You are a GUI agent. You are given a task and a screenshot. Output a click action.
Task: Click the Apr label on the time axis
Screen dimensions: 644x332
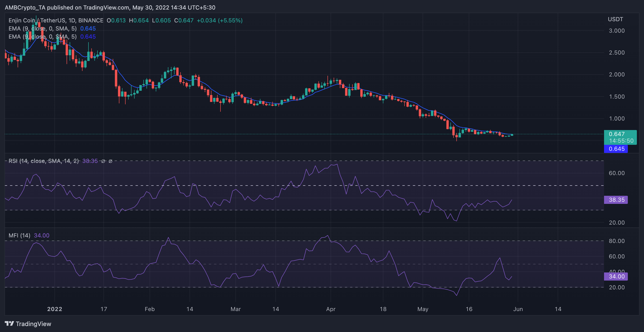[331, 309]
